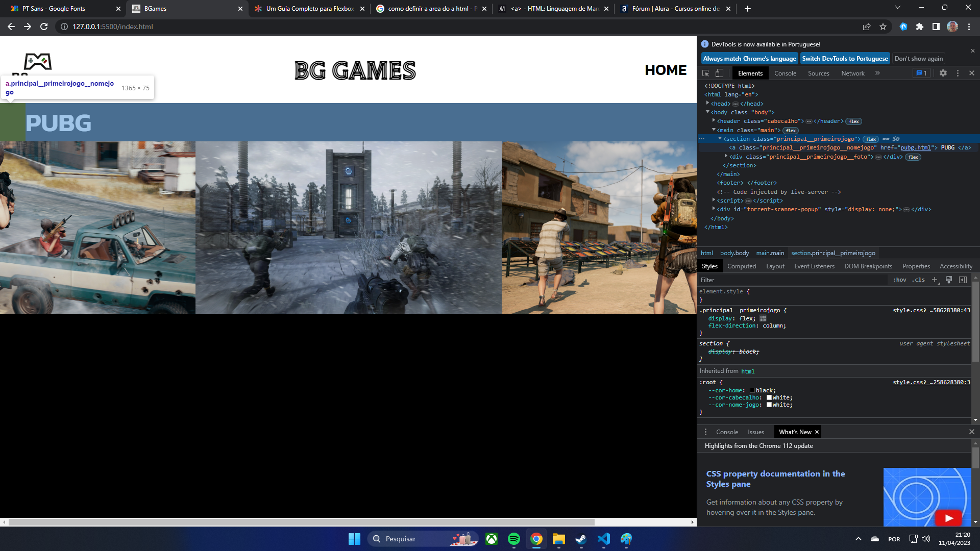The image size is (980, 551).
Task: Open black color swatch for --cor-home
Action: [x=752, y=390]
